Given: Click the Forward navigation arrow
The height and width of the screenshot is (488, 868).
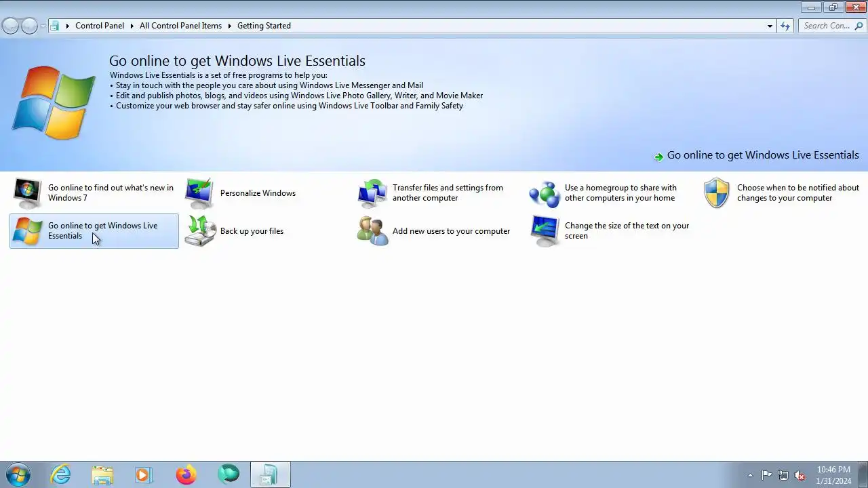Looking at the screenshot, I should tap(29, 26).
